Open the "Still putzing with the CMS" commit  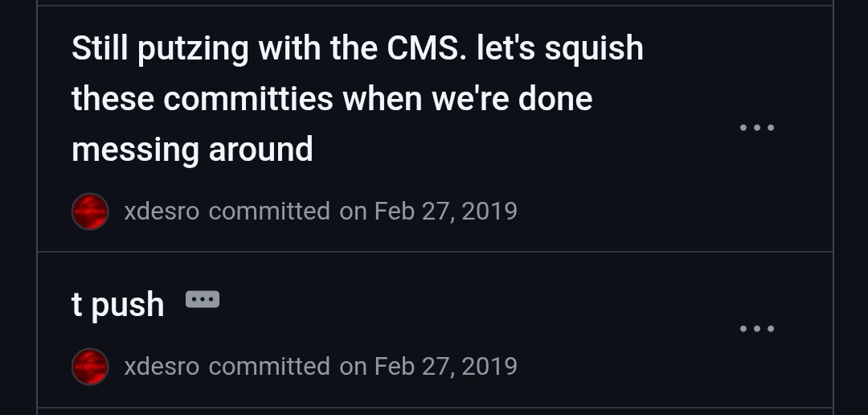tap(357, 49)
